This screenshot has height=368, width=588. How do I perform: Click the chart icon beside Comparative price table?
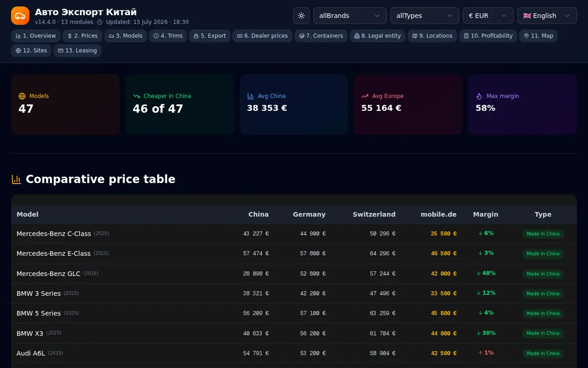click(17, 180)
